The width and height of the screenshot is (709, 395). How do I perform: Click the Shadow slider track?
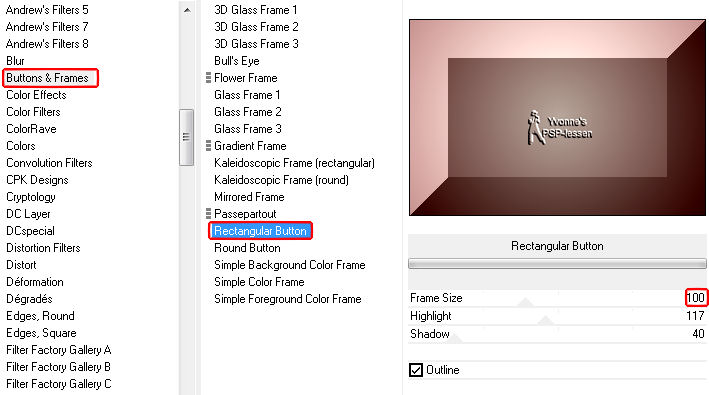pyautogui.click(x=557, y=334)
